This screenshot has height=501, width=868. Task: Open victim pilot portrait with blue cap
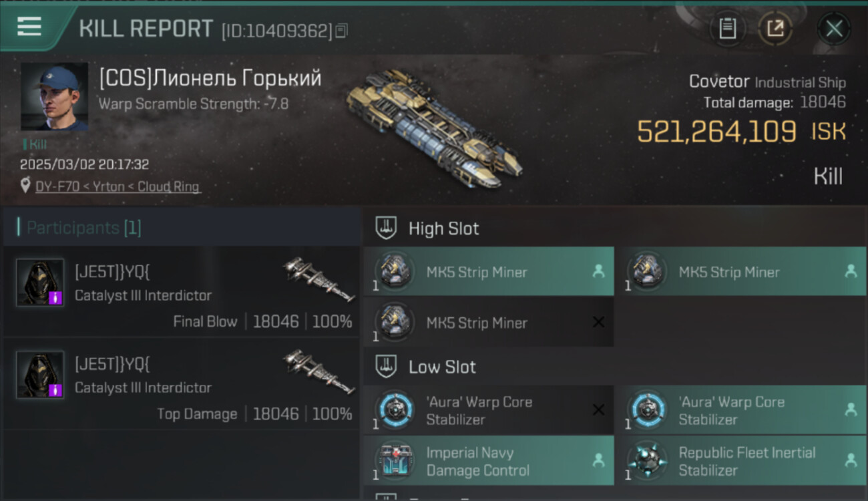click(x=54, y=97)
